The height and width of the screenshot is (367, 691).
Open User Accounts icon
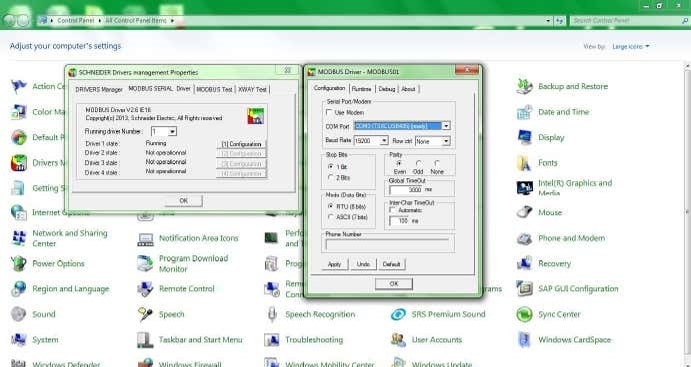pyautogui.click(x=398, y=340)
